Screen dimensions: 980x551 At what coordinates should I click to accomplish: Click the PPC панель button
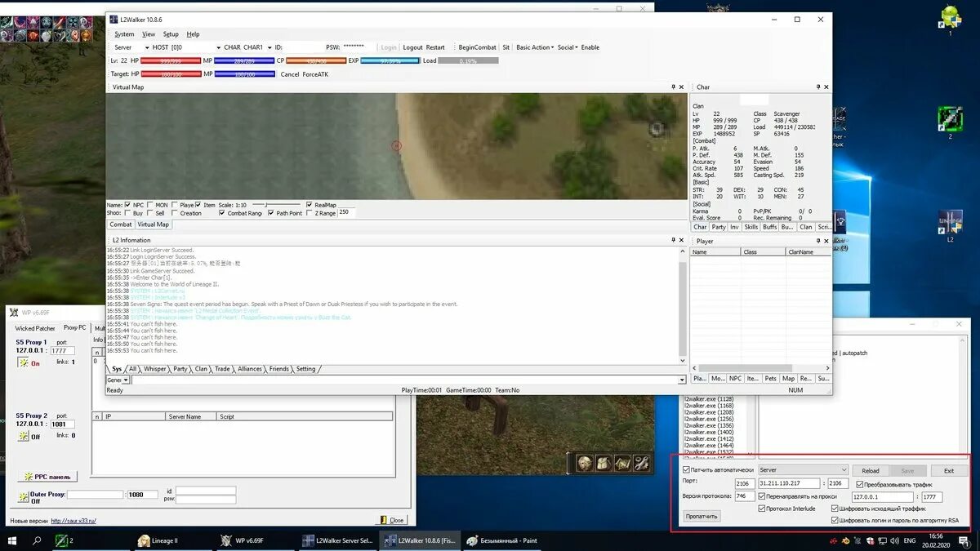click(x=47, y=477)
